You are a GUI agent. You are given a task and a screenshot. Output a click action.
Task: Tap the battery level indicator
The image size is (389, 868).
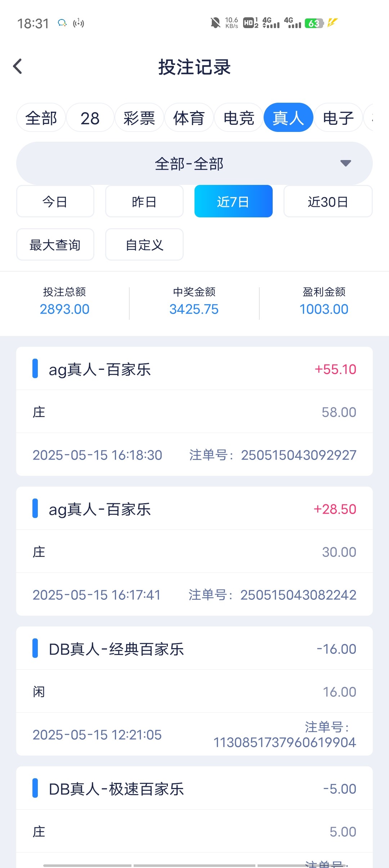314,23
